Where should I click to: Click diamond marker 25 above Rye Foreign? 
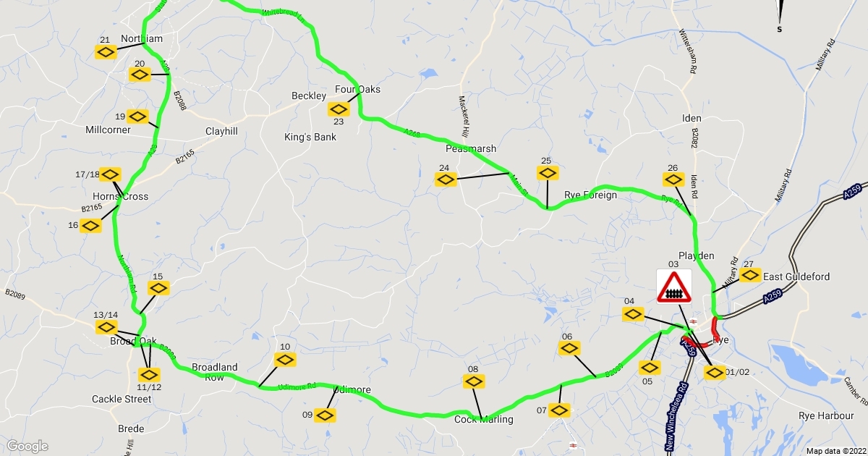pos(548,173)
